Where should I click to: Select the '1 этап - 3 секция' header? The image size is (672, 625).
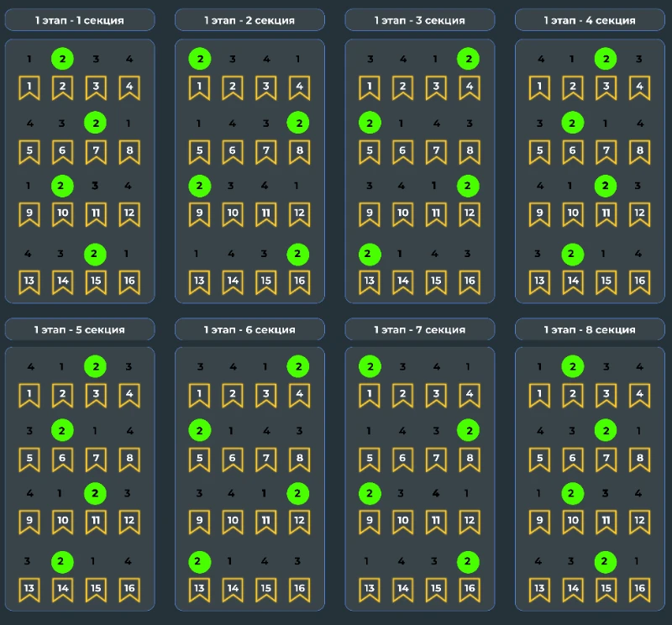point(420,20)
